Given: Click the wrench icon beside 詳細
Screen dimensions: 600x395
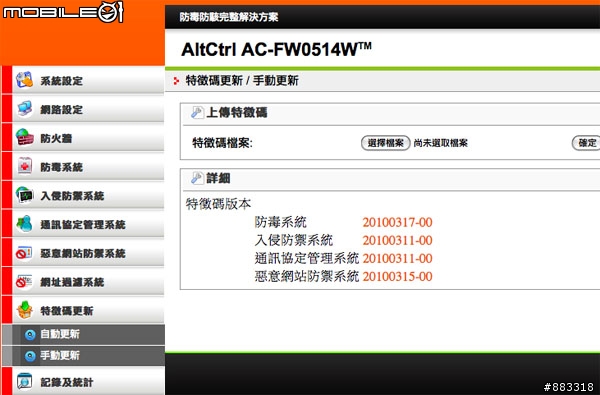Looking at the screenshot, I should pos(197,178).
